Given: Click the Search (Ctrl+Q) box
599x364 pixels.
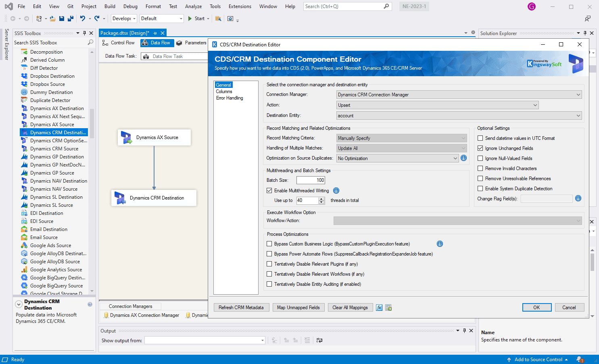Looking at the screenshot, I should tap(347, 6).
